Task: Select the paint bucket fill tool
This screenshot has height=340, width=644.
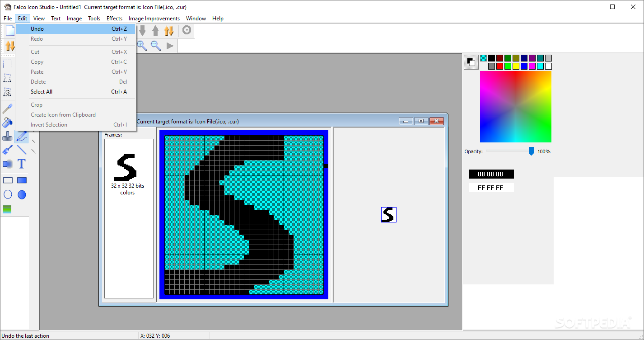Action: (8, 122)
